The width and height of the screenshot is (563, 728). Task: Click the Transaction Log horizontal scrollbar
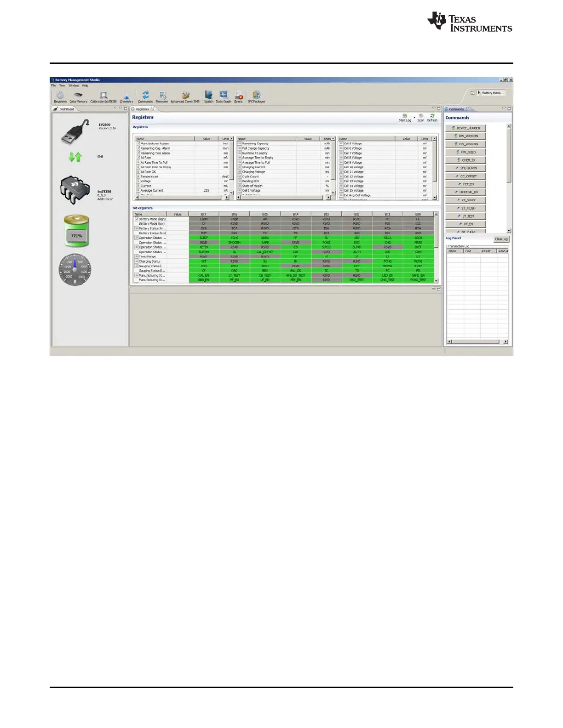pyautogui.click(x=478, y=341)
